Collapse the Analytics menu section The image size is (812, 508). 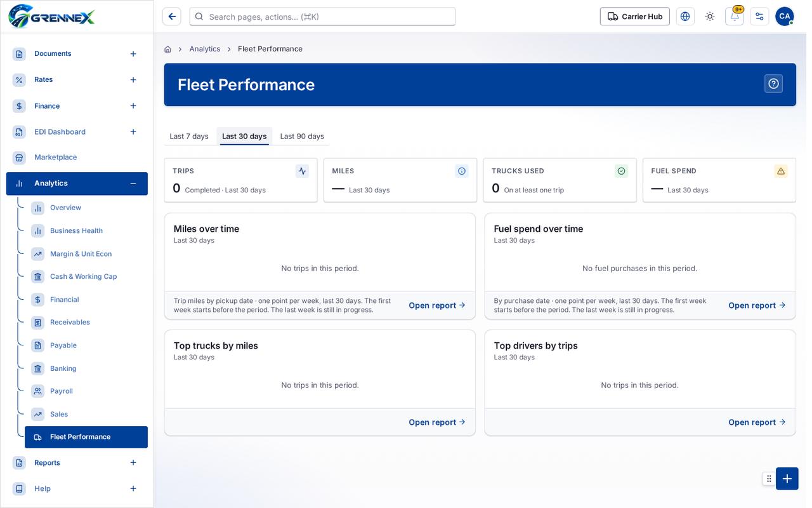pos(133,184)
